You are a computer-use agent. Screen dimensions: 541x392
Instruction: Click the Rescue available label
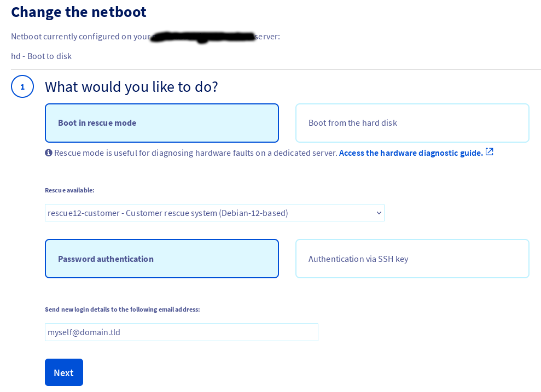point(69,190)
